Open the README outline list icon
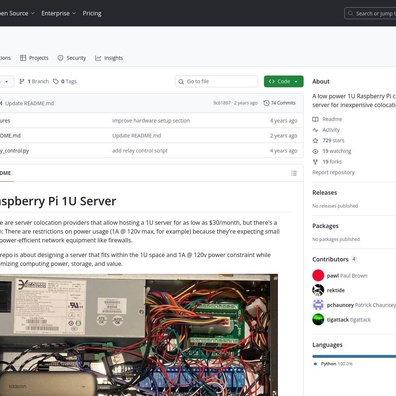The width and height of the screenshot is (396, 396). click(294, 173)
